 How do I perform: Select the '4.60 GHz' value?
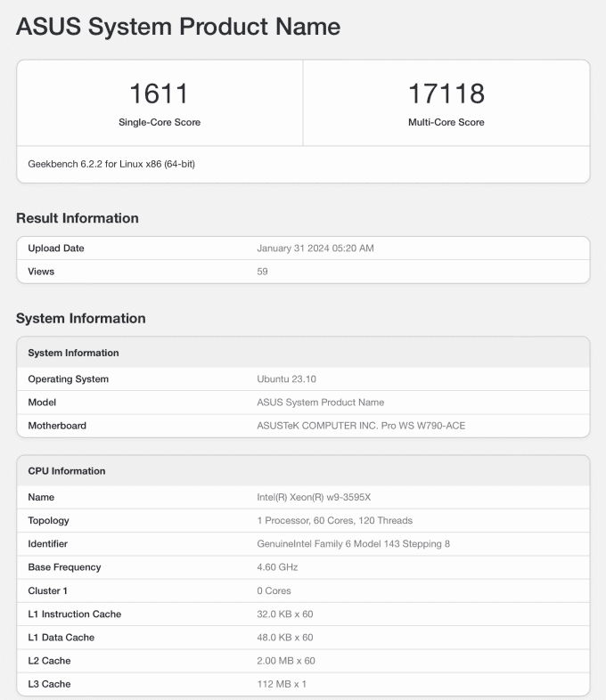pos(277,567)
